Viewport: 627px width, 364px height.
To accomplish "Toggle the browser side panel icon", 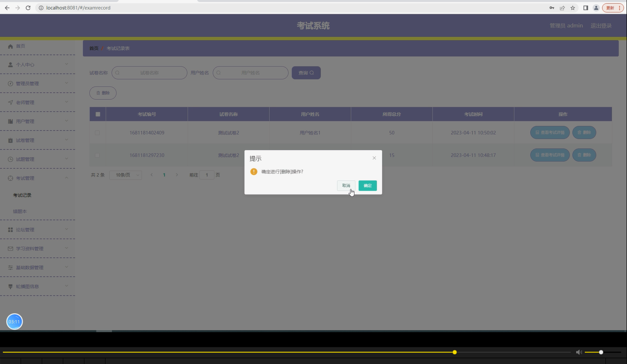I will click(x=586, y=8).
